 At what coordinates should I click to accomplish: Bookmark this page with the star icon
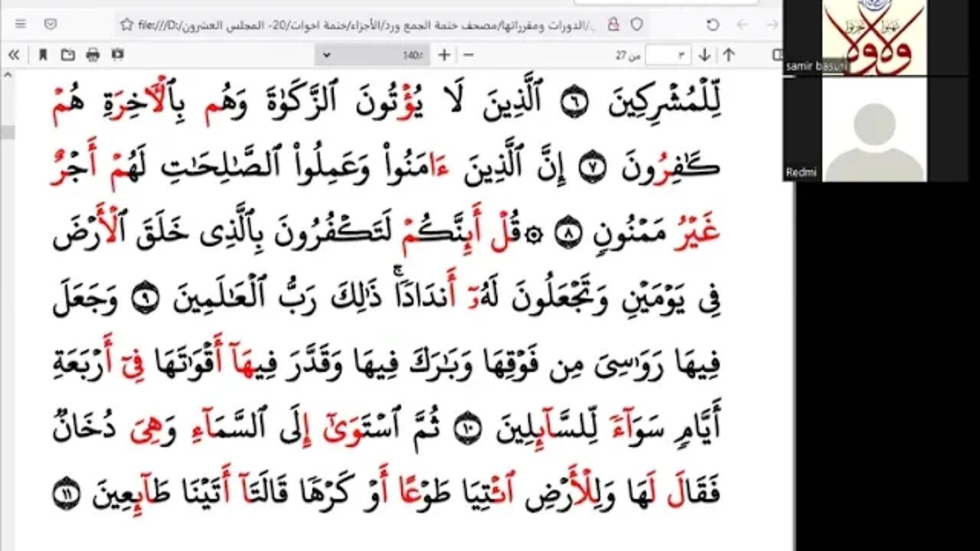(126, 24)
